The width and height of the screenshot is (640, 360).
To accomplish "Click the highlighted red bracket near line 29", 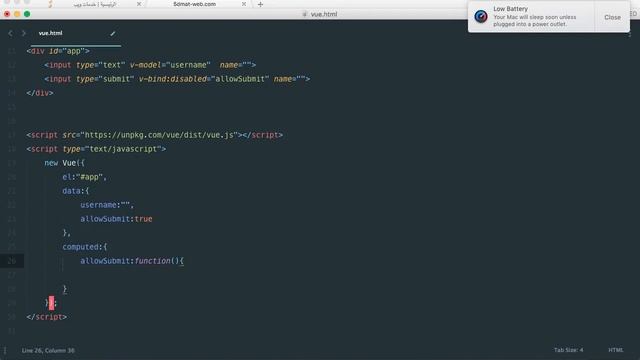I will coord(51,303).
